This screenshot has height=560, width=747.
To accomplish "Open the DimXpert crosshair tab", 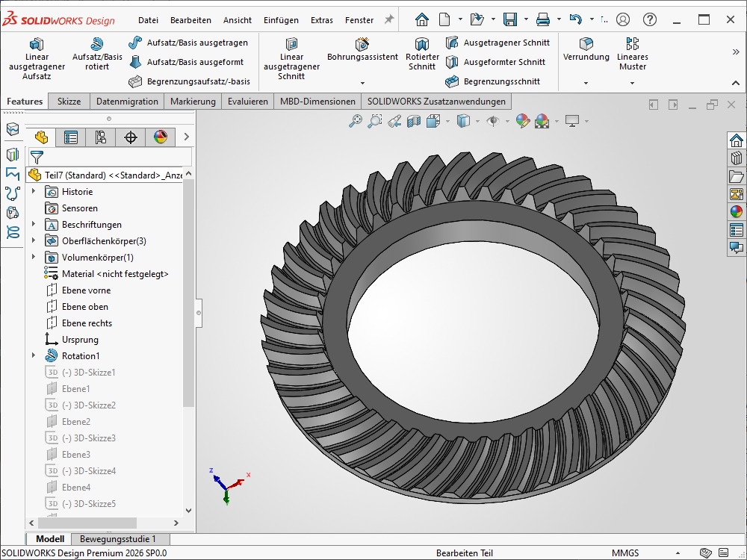I will 131,137.
